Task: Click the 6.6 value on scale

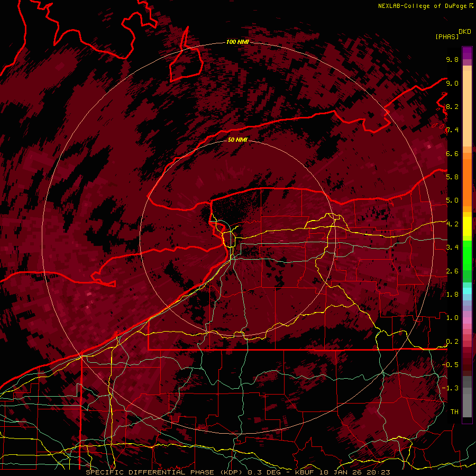Action: click(452, 153)
